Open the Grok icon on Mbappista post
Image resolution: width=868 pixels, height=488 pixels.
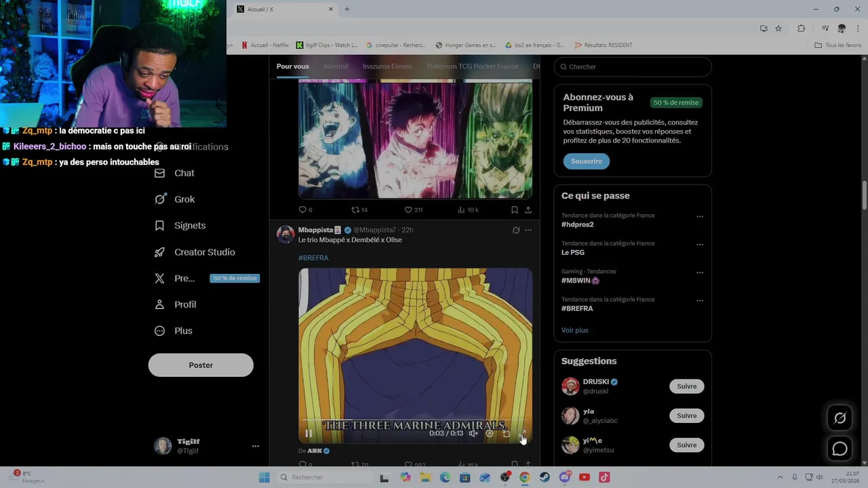[516, 230]
